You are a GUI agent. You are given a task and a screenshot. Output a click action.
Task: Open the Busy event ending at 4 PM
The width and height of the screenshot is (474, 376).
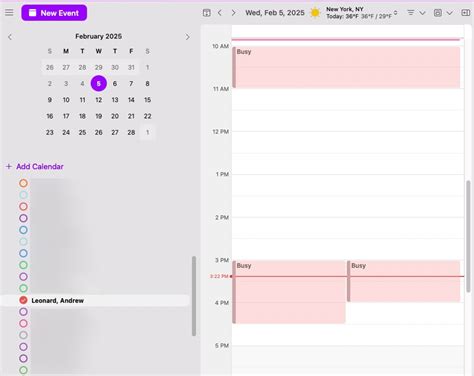404,281
